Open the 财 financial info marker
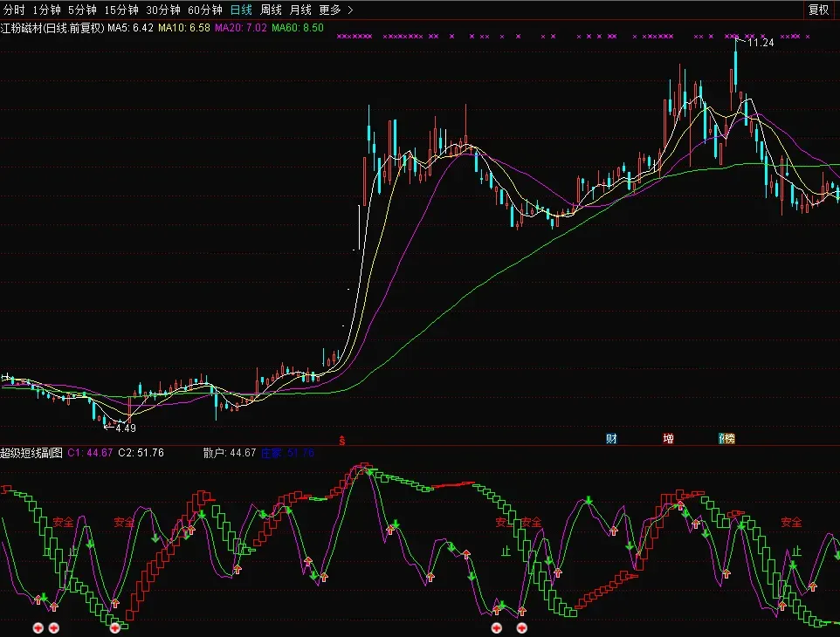The height and width of the screenshot is (637, 840). pyautogui.click(x=611, y=439)
